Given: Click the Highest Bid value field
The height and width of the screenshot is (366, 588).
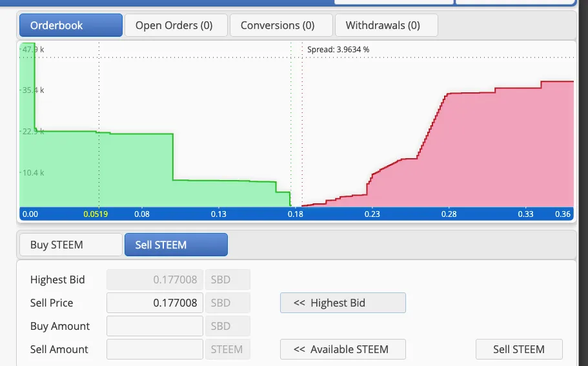Looking at the screenshot, I should 155,280.
